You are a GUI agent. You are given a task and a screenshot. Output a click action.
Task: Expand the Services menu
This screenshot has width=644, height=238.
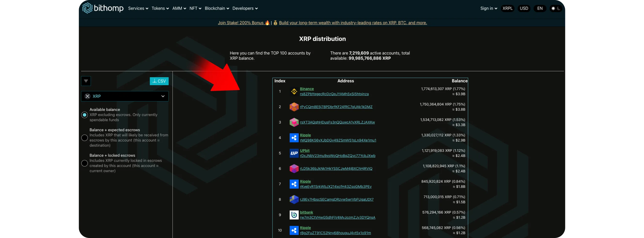pyautogui.click(x=138, y=8)
